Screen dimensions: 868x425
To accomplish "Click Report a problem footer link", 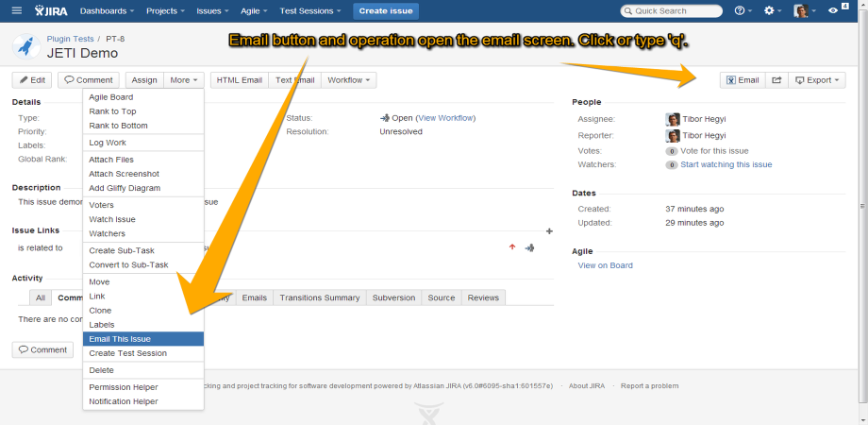I will tap(649, 385).
